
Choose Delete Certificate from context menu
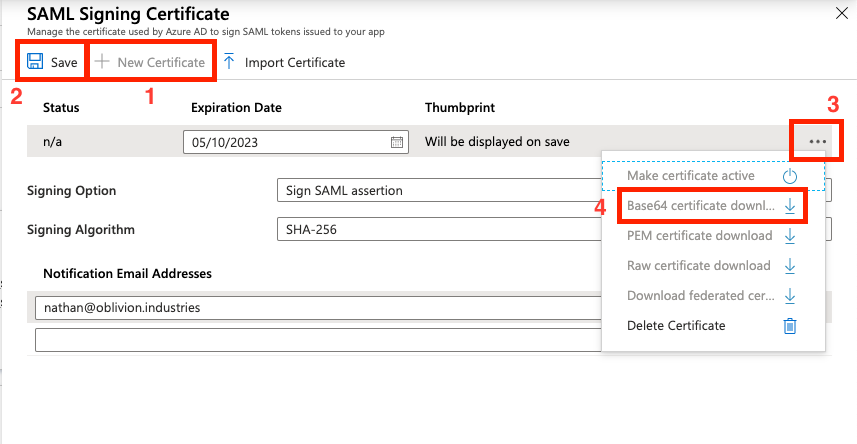tap(675, 326)
